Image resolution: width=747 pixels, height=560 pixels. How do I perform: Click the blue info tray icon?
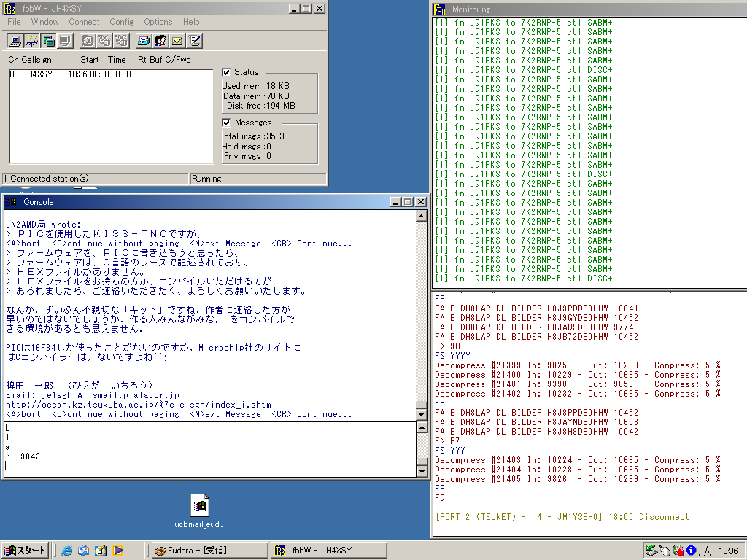tap(692, 551)
